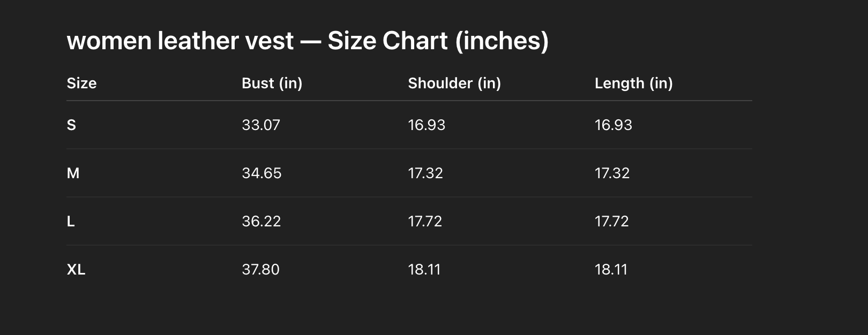Click the length measurement for size S
This screenshot has width=868, height=335.
point(613,125)
